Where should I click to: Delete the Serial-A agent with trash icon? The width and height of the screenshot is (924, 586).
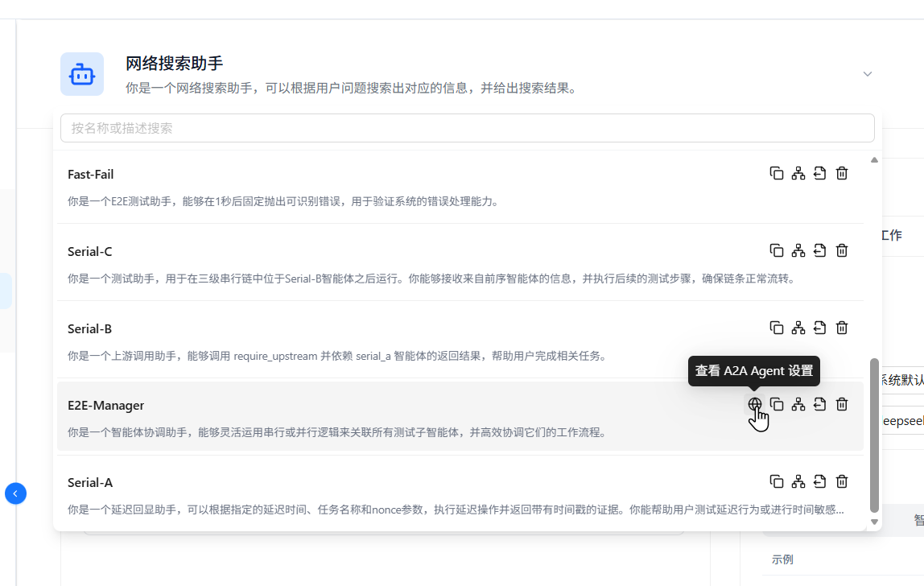point(842,481)
